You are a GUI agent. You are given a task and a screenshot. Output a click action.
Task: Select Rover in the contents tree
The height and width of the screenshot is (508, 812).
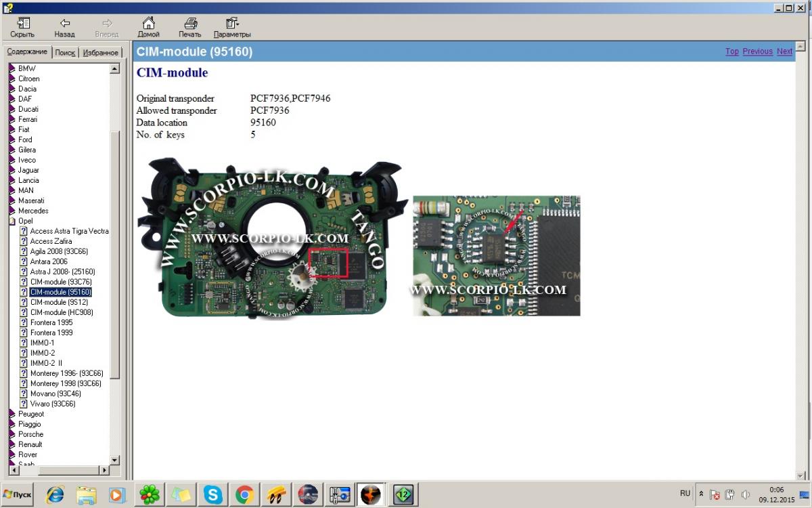click(x=28, y=454)
